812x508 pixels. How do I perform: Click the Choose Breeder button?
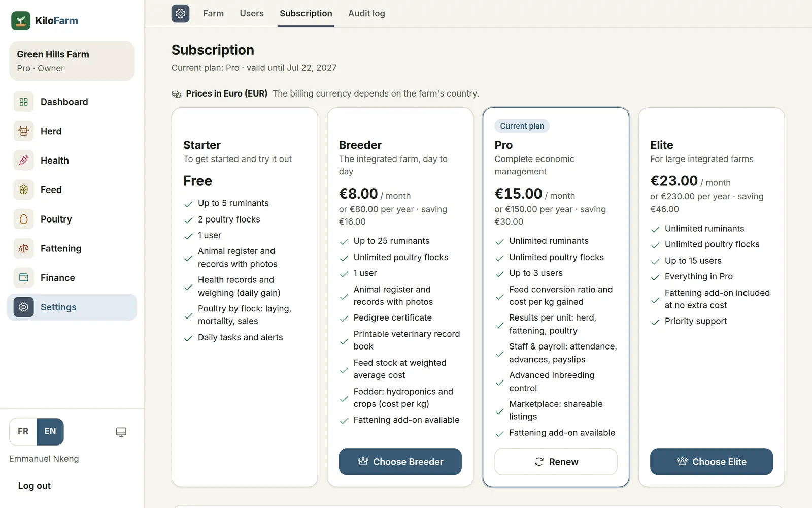tap(400, 462)
